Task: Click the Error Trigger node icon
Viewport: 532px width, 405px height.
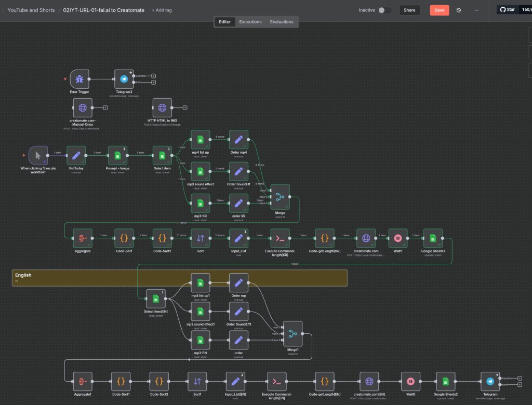Action: 79,79
